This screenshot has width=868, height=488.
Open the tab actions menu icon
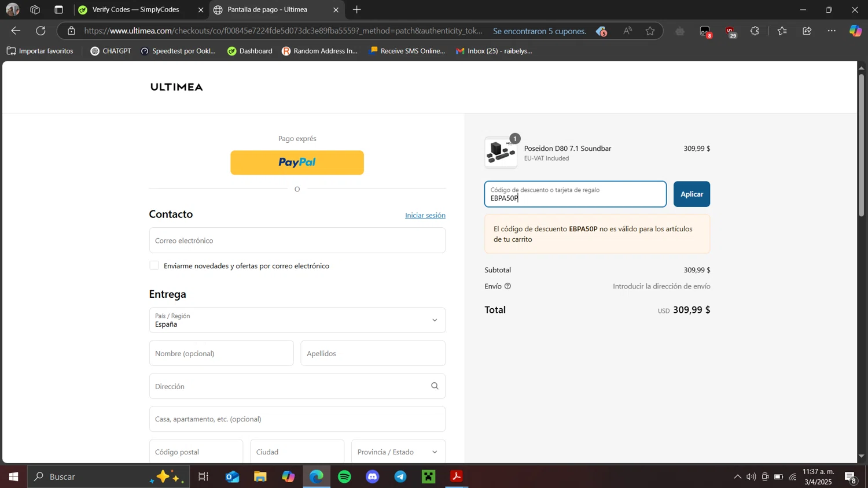[x=58, y=10]
